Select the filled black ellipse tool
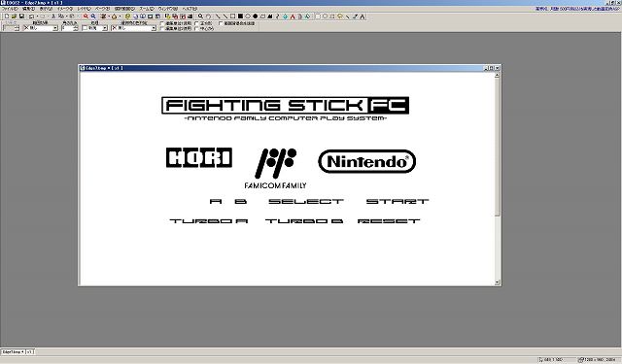Screen dimensions: 622x364 (255, 17)
